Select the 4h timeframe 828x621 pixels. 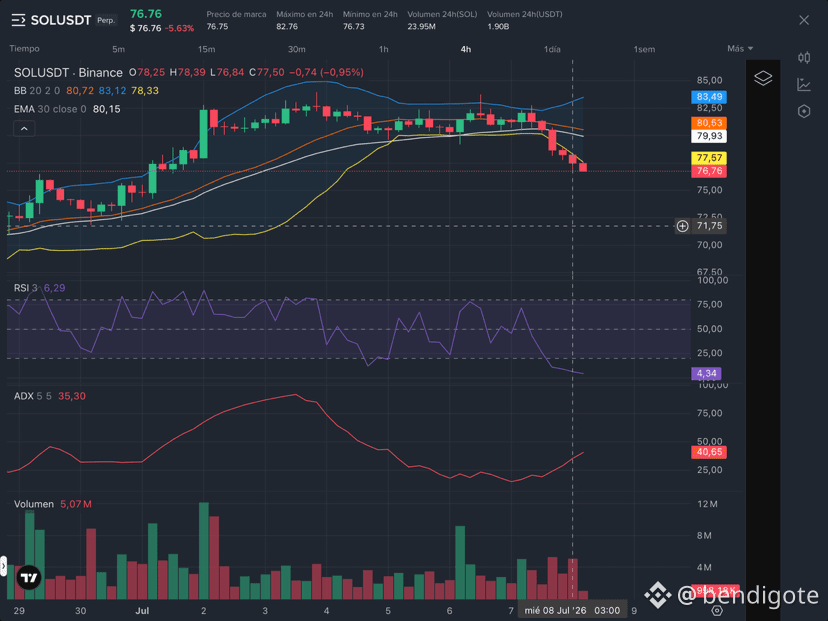pyautogui.click(x=466, y=49)
